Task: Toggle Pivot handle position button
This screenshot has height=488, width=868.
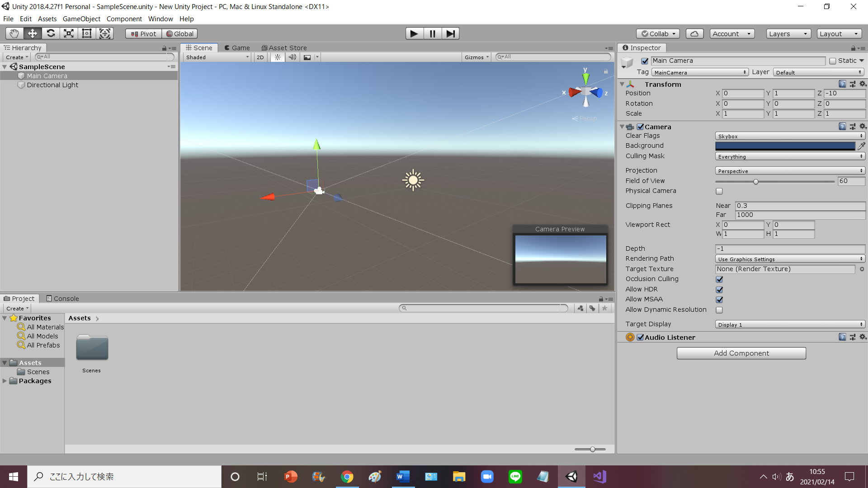Action: pyautogui.click(x=143, y=34)
